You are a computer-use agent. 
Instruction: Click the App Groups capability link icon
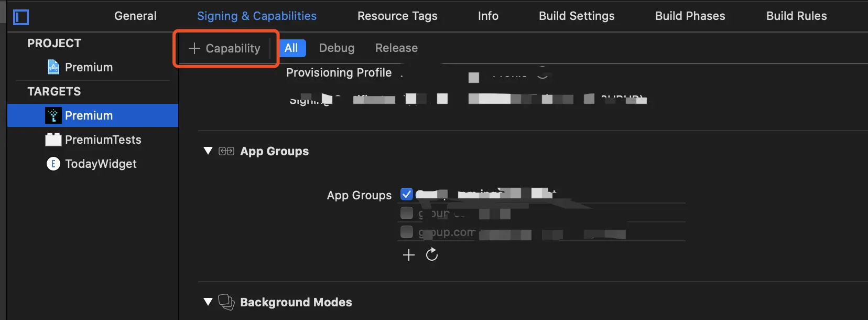pyautogui.click(x=226, y=151)
